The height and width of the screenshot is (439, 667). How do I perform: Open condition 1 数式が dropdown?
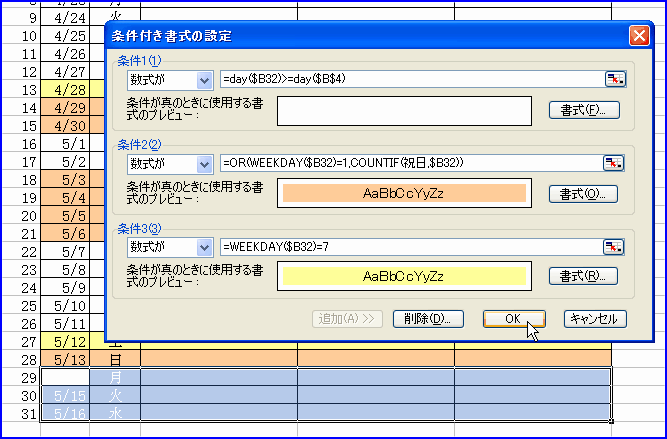click(205, 80)
